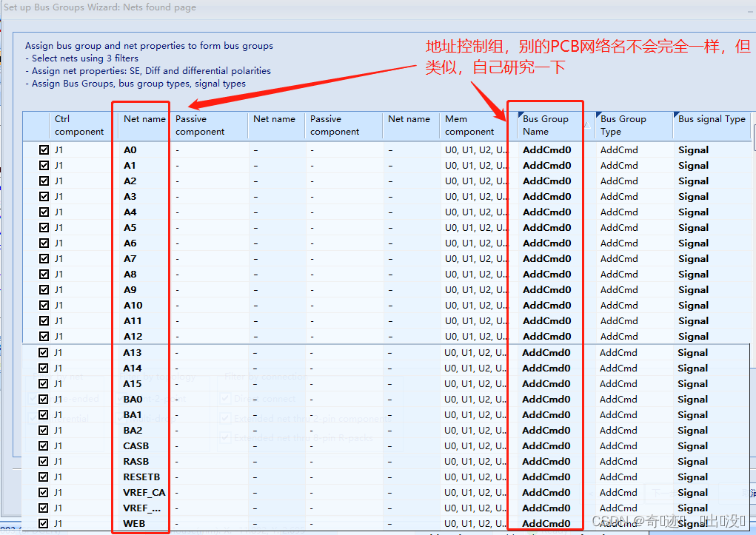The image size is (756, 535).
Task: Select net name A14 cell
Action: click(132, 369)
